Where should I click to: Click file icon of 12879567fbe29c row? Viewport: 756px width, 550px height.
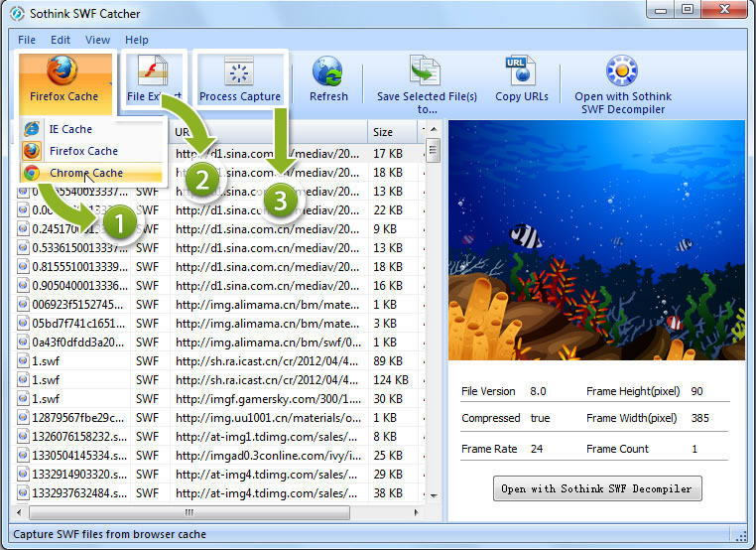23,417
